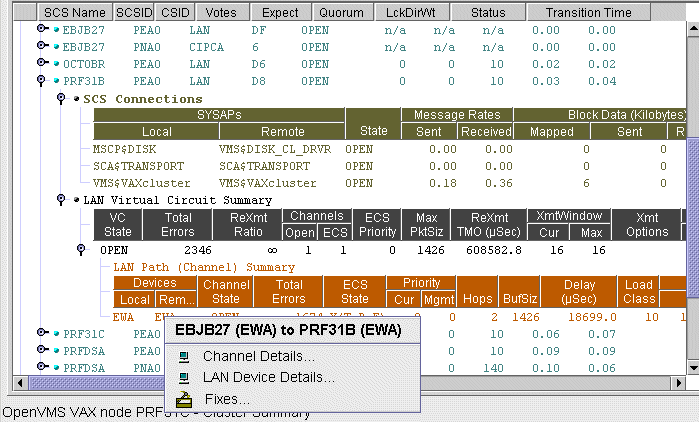The image size is (699, 422).
Task: Click bullet icon before LAN Virtual Circuit Summary
Action: (77, 200)
